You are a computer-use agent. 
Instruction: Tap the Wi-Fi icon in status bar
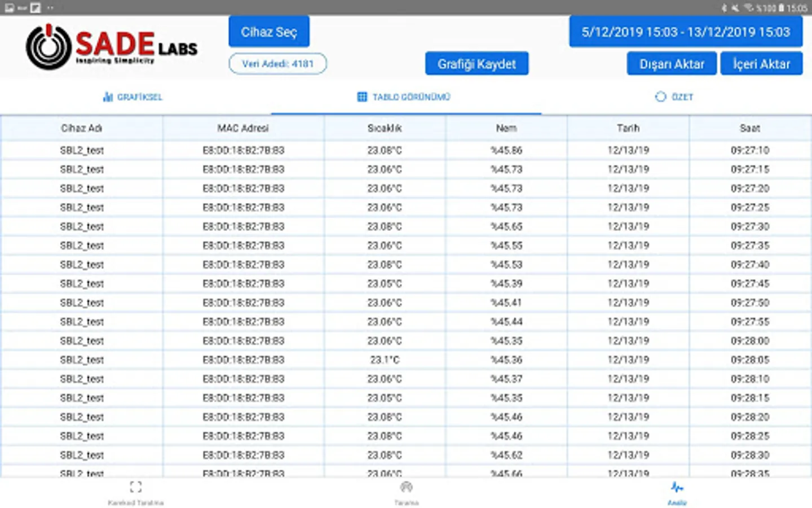click(748, 7)
